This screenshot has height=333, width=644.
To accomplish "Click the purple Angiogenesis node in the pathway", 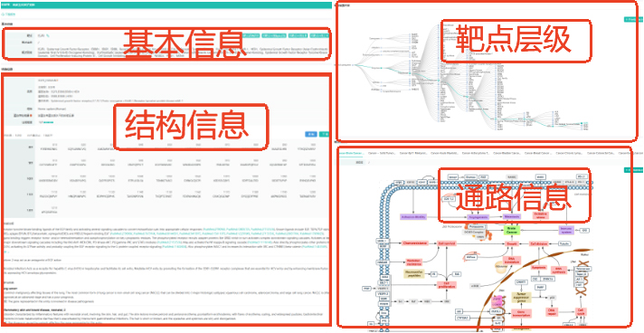I will [478, 216].
